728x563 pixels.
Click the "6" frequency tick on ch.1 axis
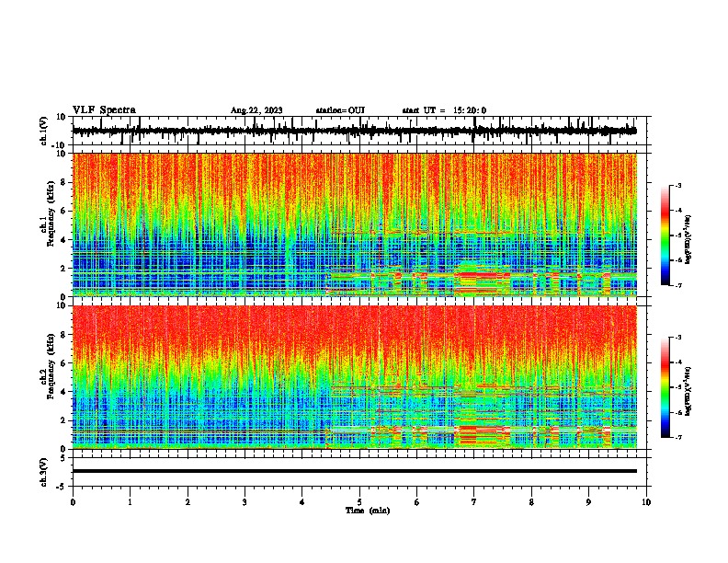[x=64, y=211]
